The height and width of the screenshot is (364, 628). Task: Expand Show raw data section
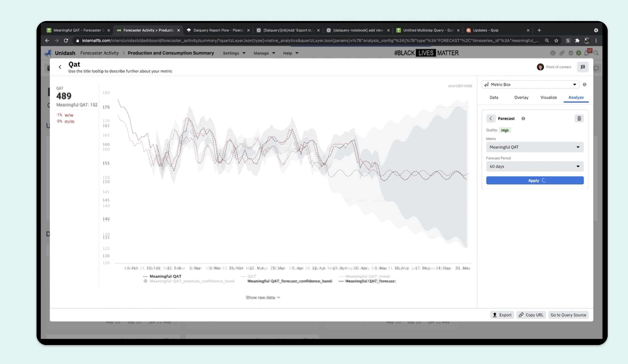tap(262, 297)
